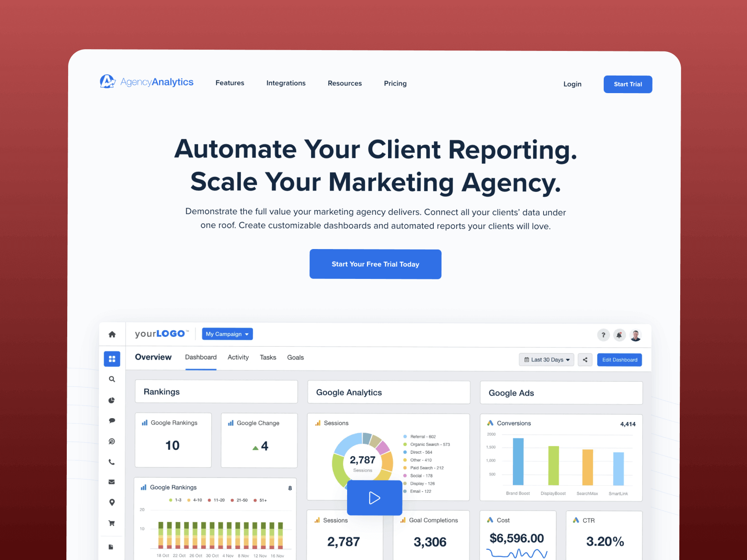Click the Direct - 564 legend entry
Screen dimensions: 747x560
coord(418,452)
